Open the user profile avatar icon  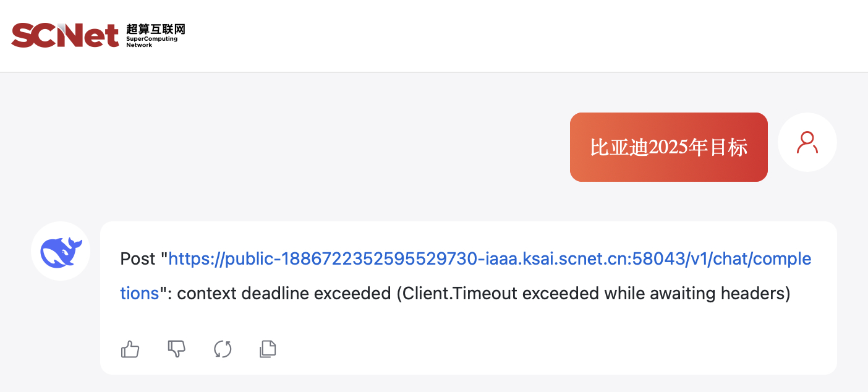(807, 142)
